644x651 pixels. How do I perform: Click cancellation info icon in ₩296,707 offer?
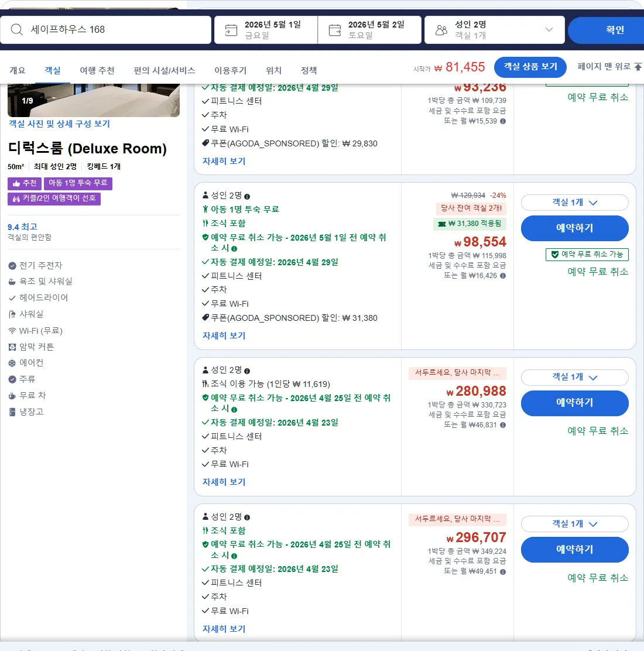(x=234, y=556)
